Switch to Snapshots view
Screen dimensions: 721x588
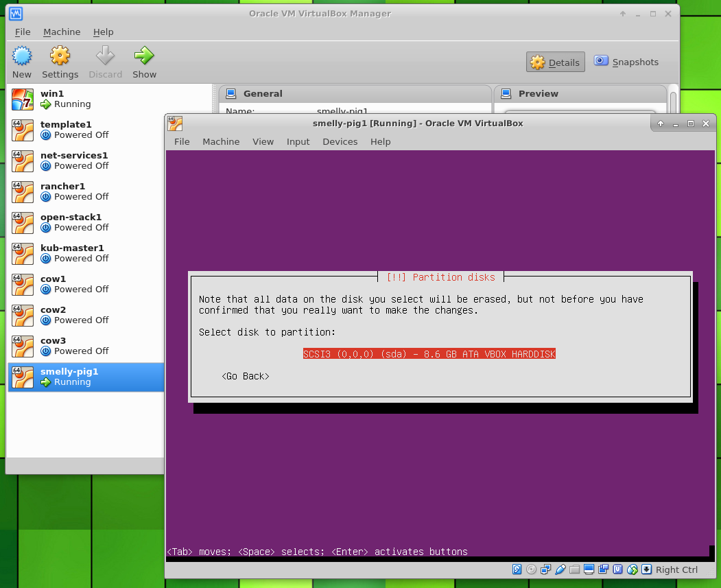[x=626, y=62]
